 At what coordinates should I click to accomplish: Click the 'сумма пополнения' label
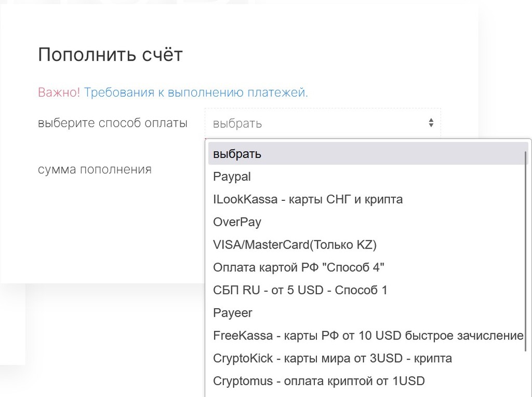tap(95, 170)
